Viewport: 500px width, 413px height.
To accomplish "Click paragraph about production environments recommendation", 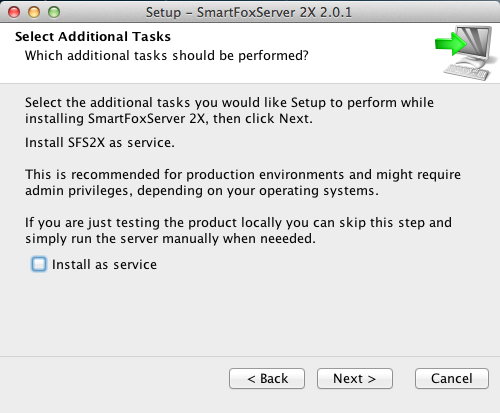I will 243,182.
